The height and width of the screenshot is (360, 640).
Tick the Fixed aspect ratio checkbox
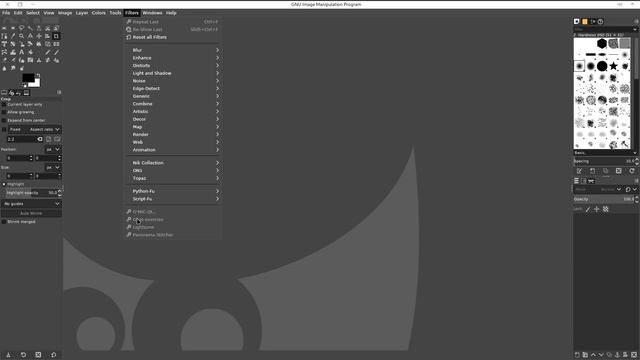coord(4,129)
